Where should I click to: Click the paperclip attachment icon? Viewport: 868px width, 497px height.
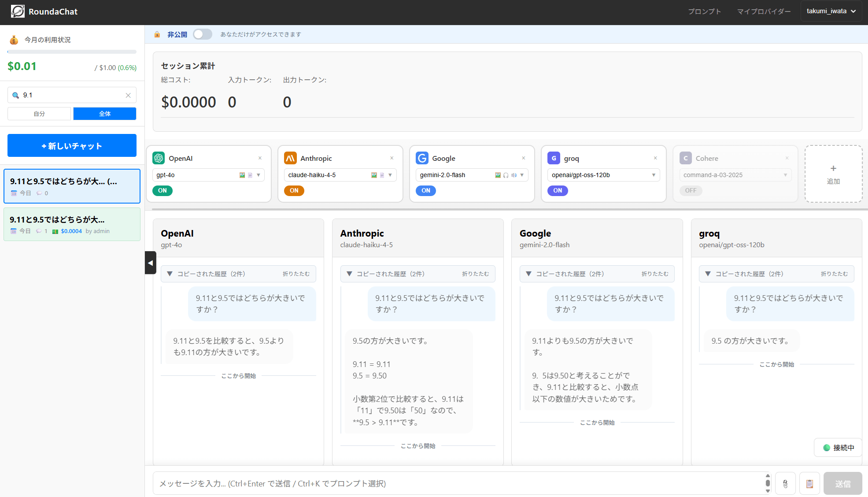point(786,483)
